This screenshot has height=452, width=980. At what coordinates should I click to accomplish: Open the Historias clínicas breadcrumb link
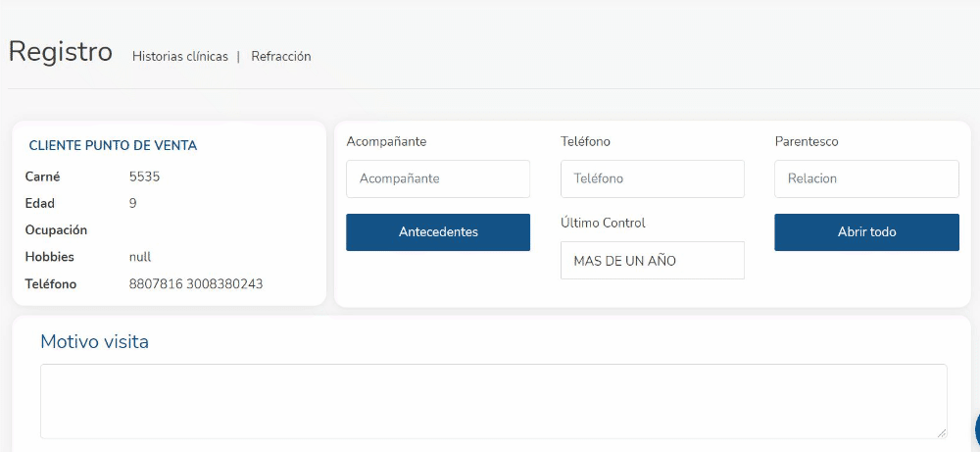coord(180,56)
